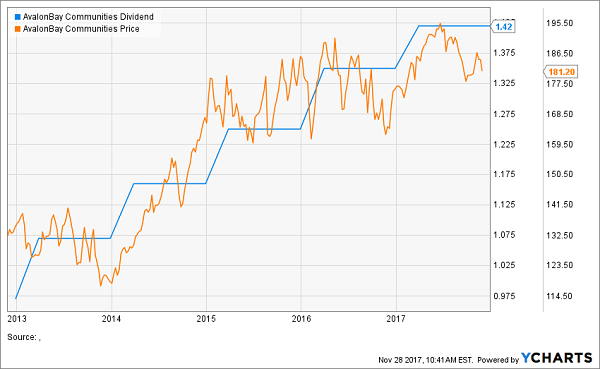Click the blue 1.42 dividend value flag
Screen dimensions: 600x369
click(x=503, y=26)
